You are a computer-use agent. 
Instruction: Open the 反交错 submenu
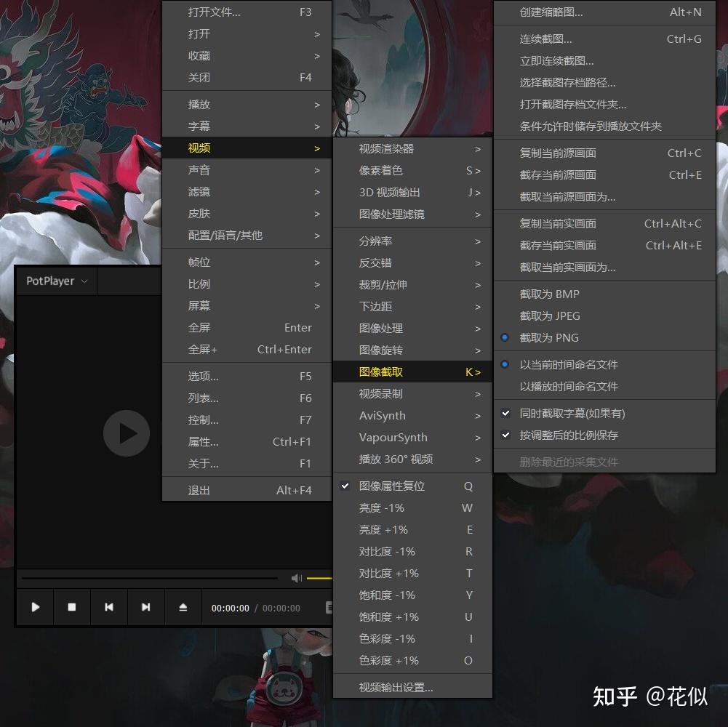413,263
